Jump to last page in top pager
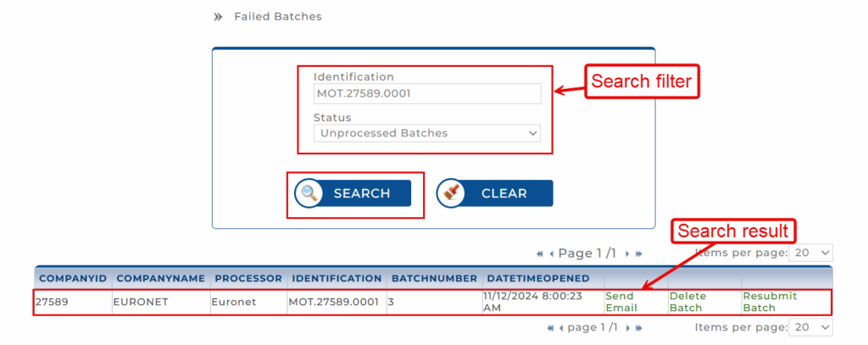 click(x=638, y=253)
